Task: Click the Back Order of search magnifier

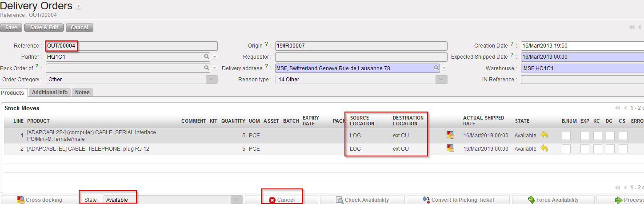Action: pyautogui.click(x=206, y=68)
